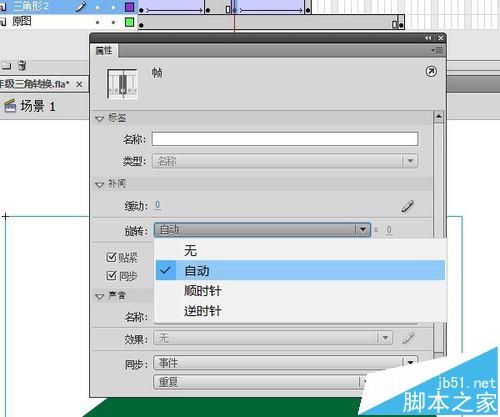Screen dimensions: 500x417
Task: Close the properties panel
Action: point(441,38)
